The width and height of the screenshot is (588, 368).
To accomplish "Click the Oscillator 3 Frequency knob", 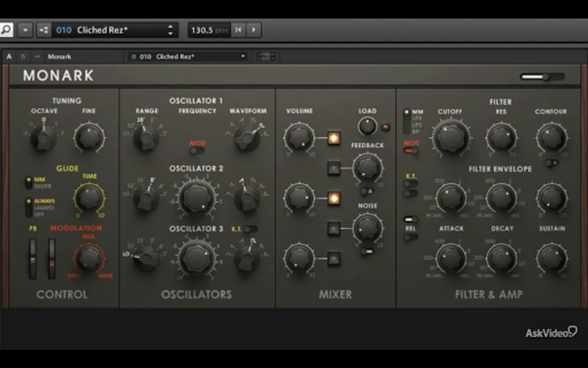I will pos(197,258).
